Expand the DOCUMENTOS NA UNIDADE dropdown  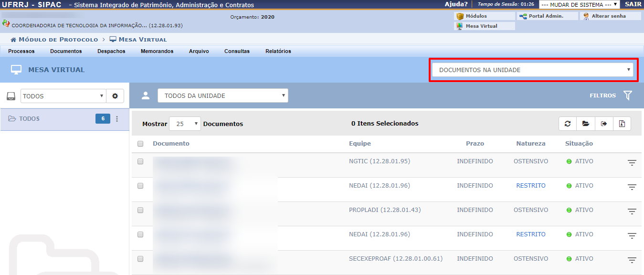tap(532, 70)
